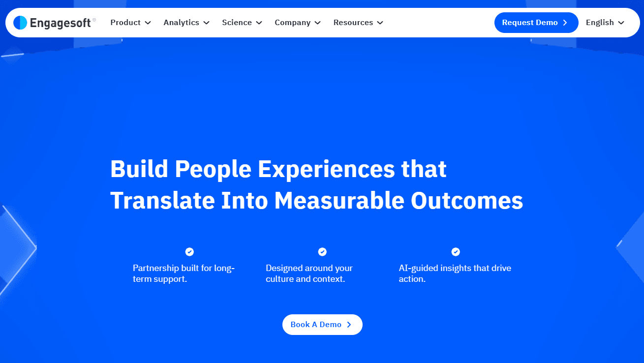Click the Build People Experiences headline

point(316,184)
